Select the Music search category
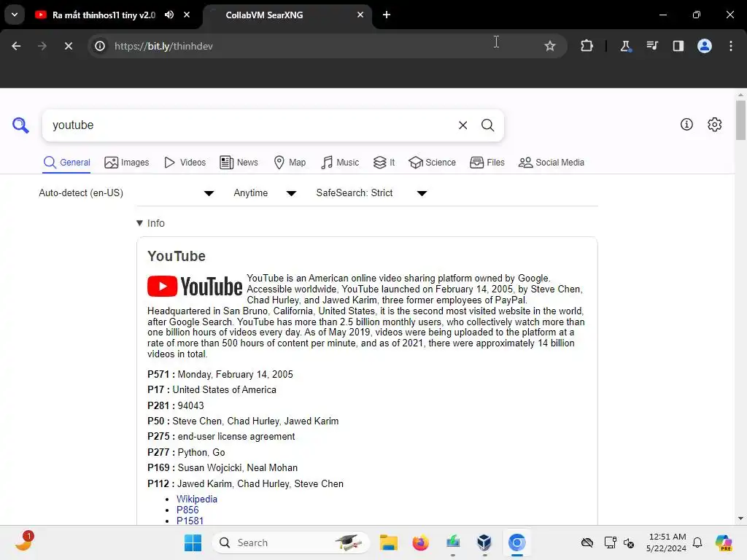 tap(340, 163)
